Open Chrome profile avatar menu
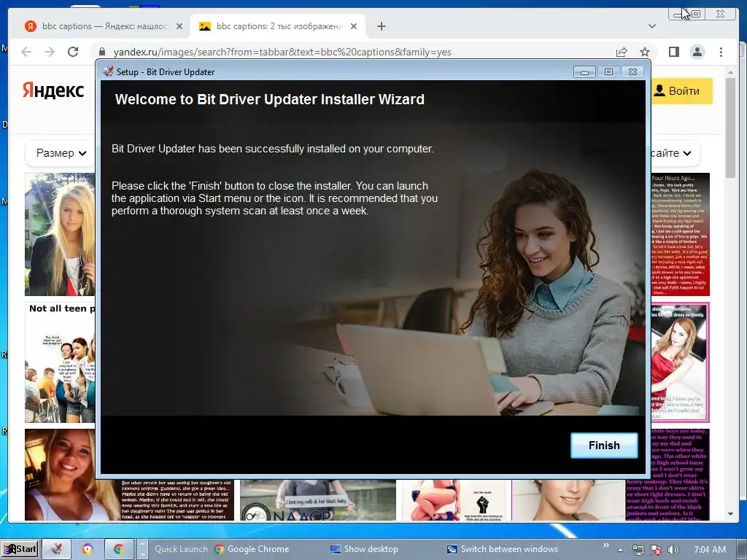This screenshot has height=560, width=747. click(x=697, y=52)
